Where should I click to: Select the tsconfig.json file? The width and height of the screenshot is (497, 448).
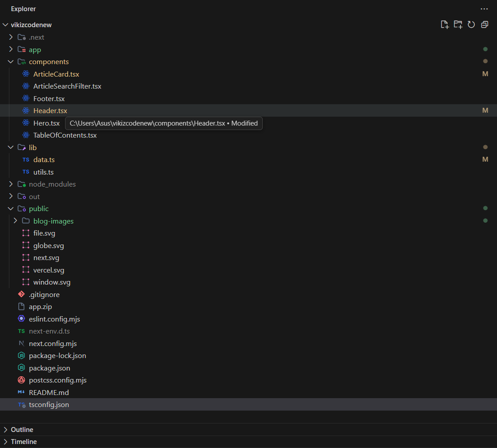point(49,404)
